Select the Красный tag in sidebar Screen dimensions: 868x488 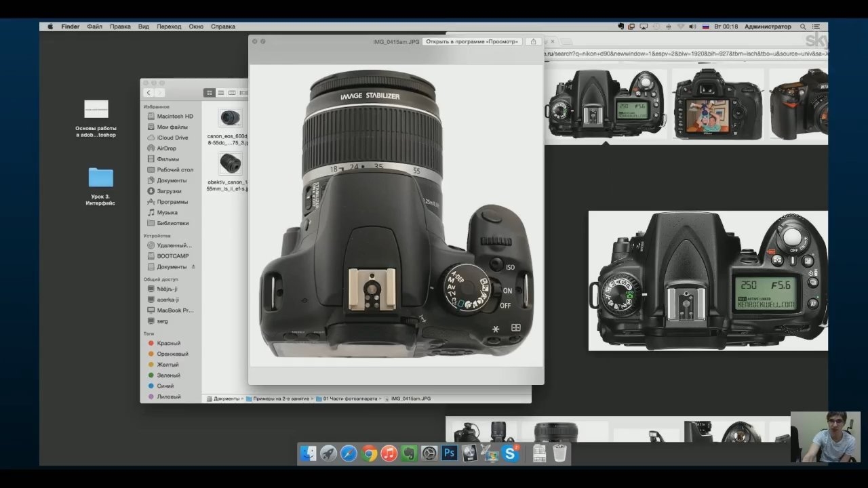click(x=164, y=344)
